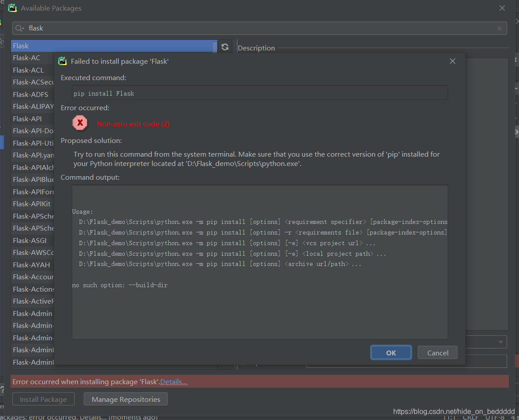Click the Description panel header
Screen dimensions: 519x420
pos(256,48)
